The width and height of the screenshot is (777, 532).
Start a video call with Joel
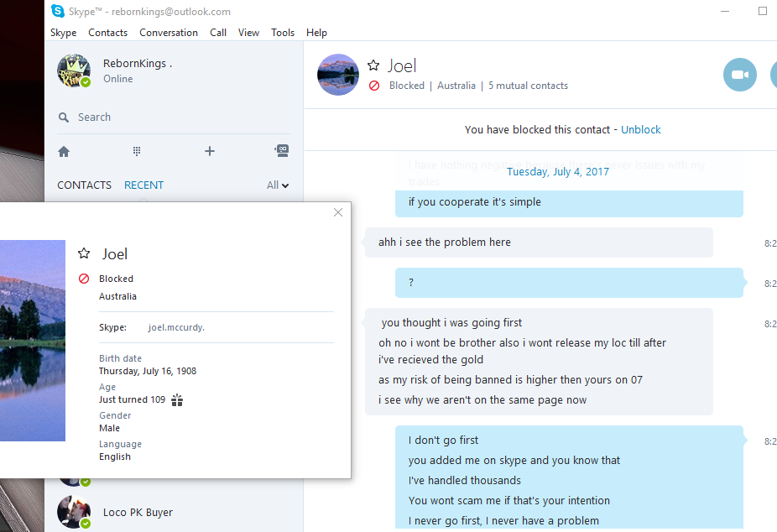[740, 75]
